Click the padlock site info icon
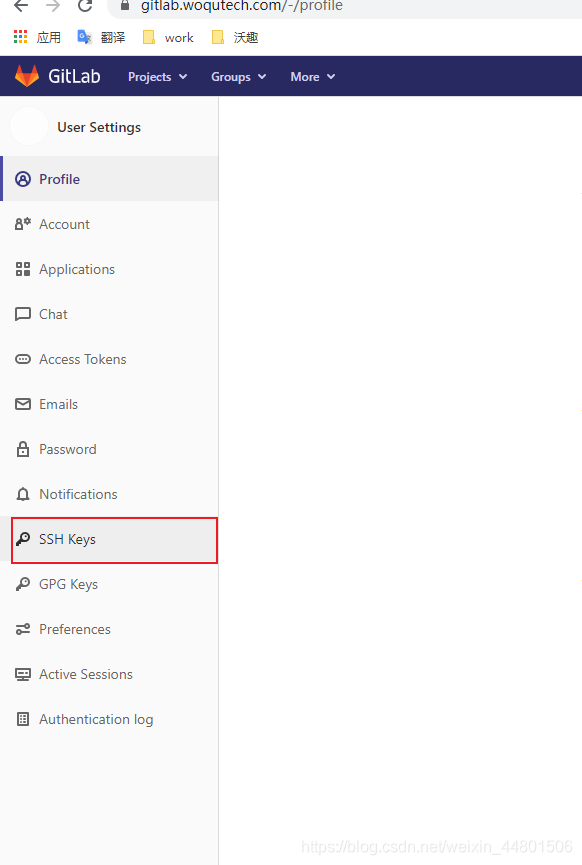 [125, 6]
